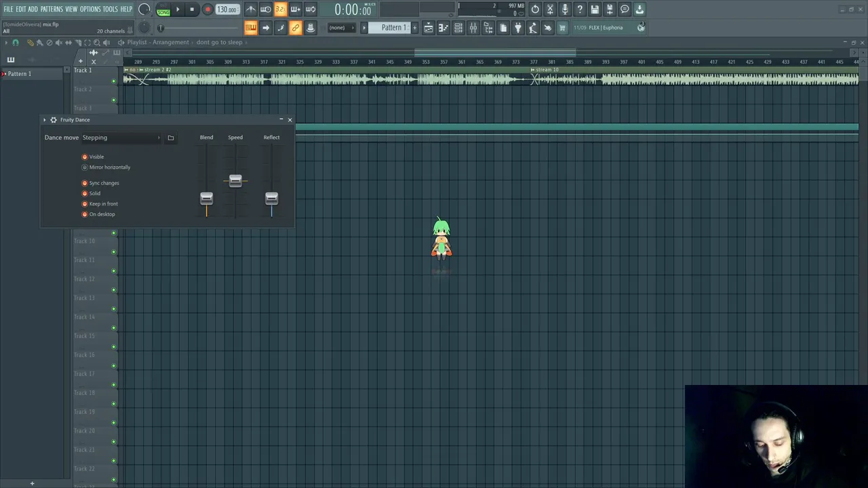Image resolution: width=868 pixels, height=488 pixels.
Task: Open the TOOLS menu
Action: pyautogui.click(x=110, y=9)
